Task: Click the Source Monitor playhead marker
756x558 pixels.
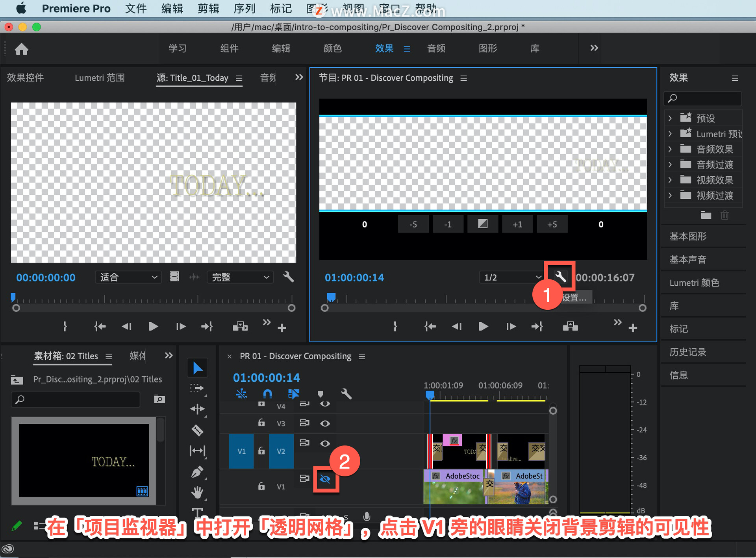Action: (13, 297)
